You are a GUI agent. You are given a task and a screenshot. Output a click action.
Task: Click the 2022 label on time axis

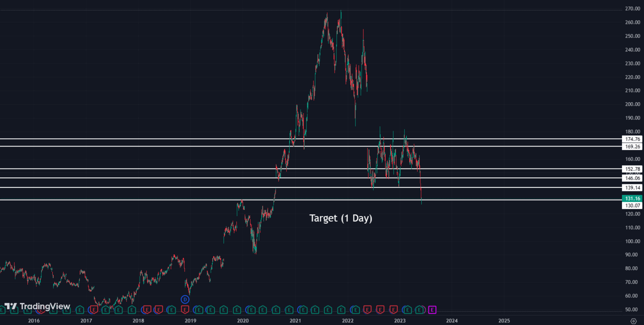(347, 321)
